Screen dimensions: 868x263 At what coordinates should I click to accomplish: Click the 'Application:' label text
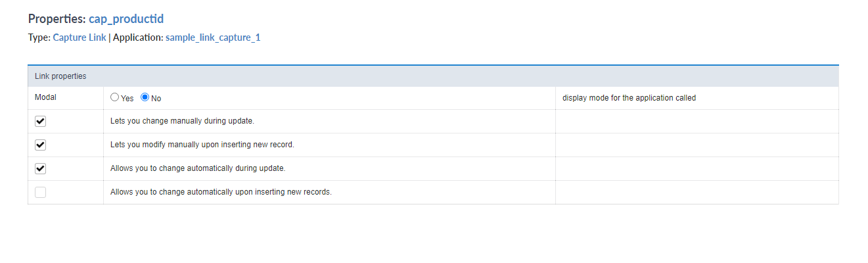[138, 37]
